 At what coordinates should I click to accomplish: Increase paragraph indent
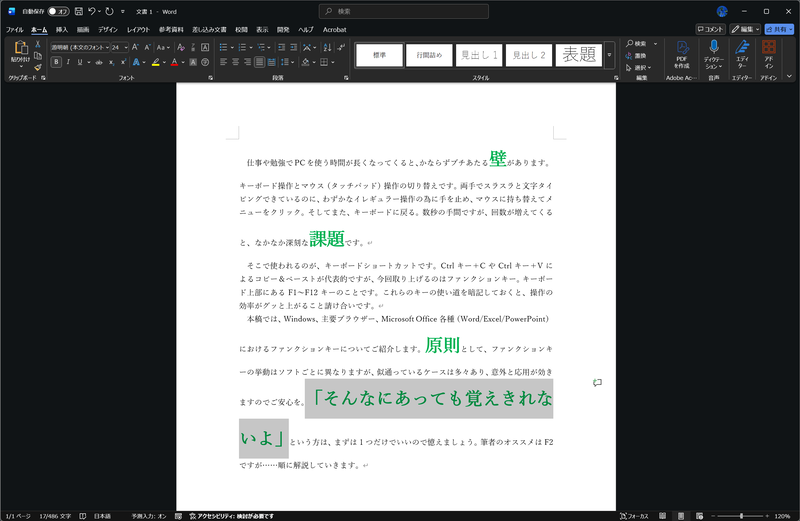(293, 47)
